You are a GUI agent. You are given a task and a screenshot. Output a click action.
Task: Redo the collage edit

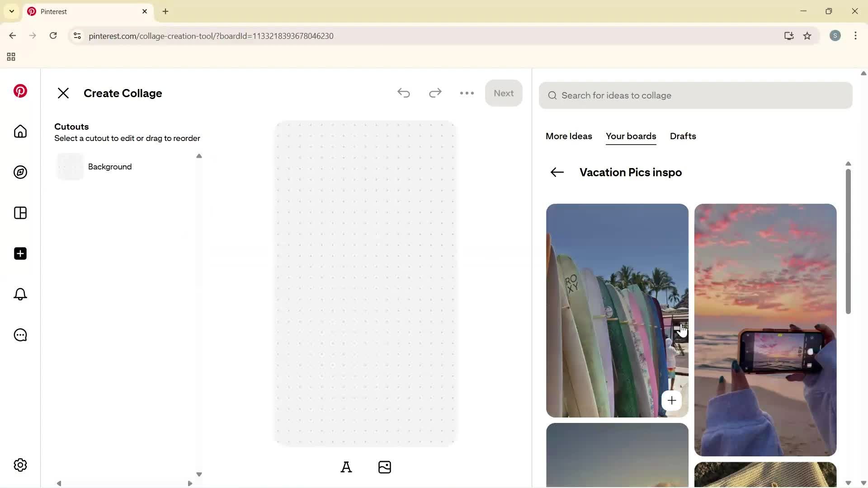pyautogui.click(x=435, y=93)
